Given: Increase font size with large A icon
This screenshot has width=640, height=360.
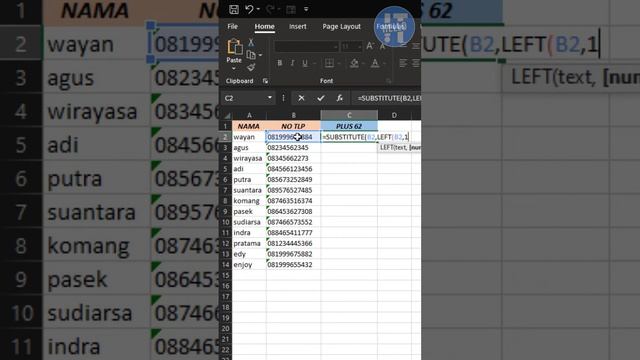Looking at the screenshot, I should pos(370,47).
